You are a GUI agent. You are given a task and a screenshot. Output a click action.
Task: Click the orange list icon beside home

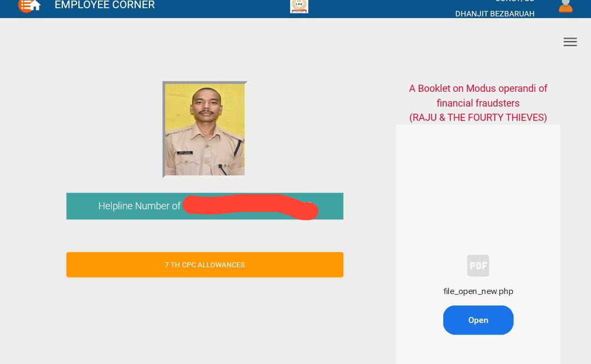pyautogui.click(x=24, y=5)
